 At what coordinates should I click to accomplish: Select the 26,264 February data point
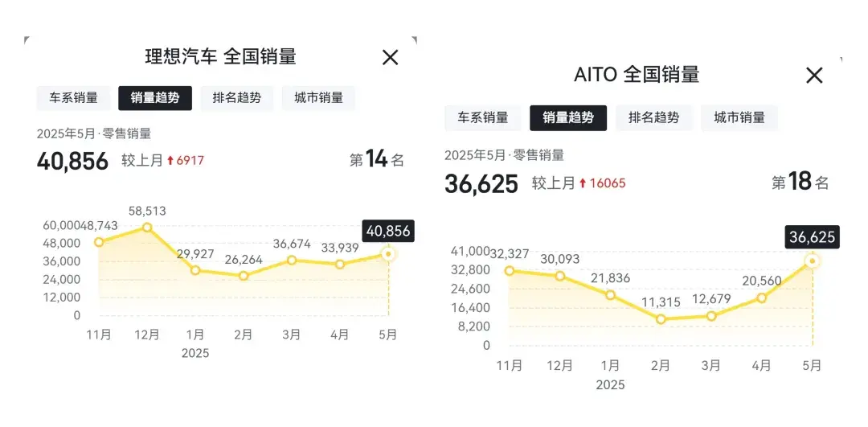pyautogui.click(x=244, y=276)
